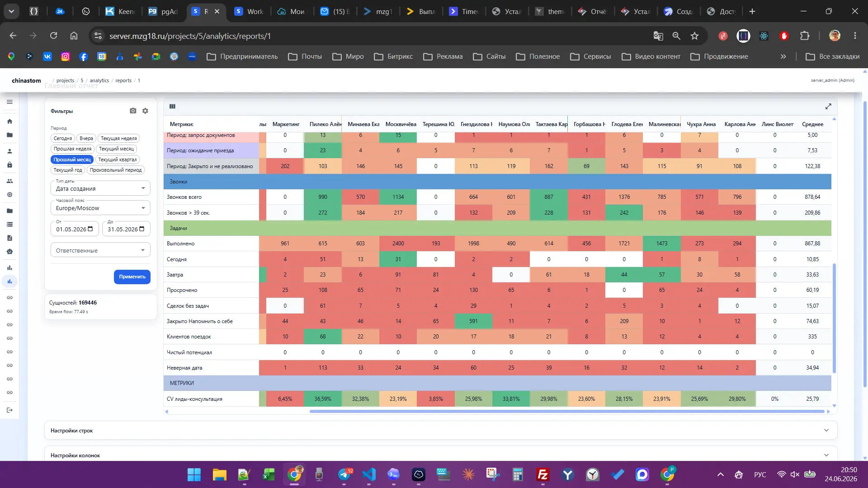Follow the projects breadcrumb link
This screenshot has width=868, height=488.
(x=65, y=80)
